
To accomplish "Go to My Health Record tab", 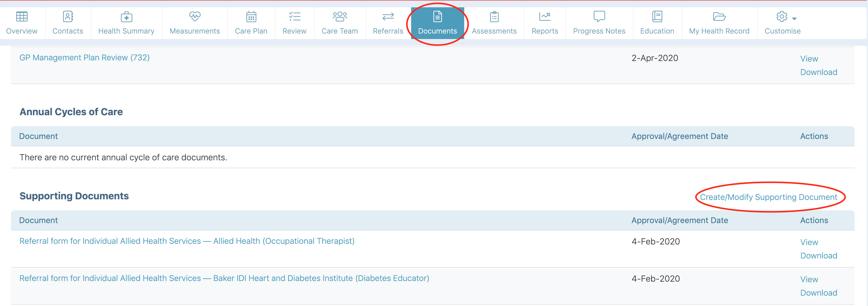I will [x=719, y=23].
